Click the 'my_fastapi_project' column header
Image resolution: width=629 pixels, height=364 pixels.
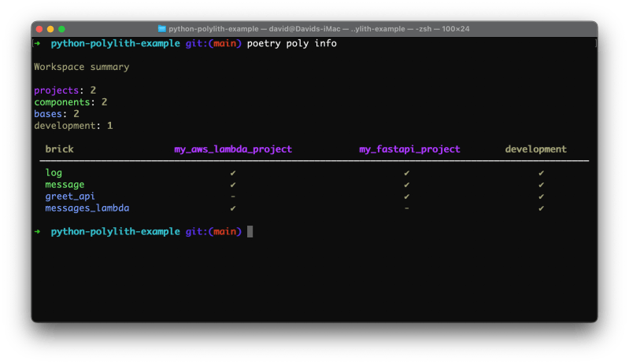(409, 149)
